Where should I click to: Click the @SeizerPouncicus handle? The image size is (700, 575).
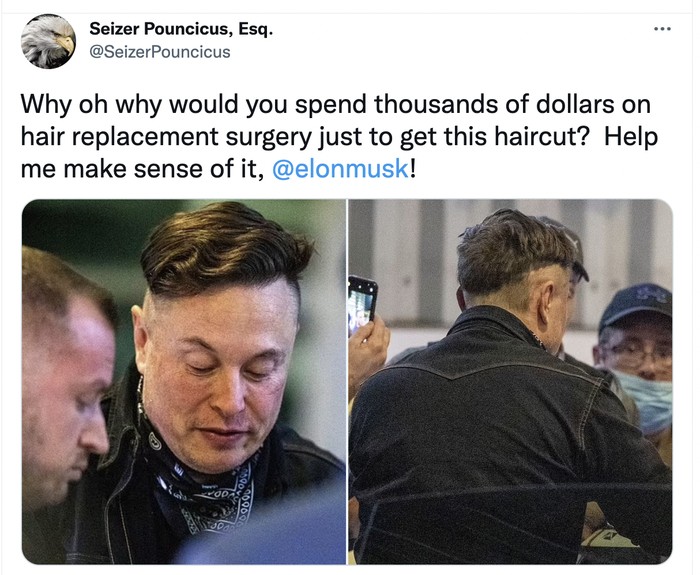coord(160,51)
